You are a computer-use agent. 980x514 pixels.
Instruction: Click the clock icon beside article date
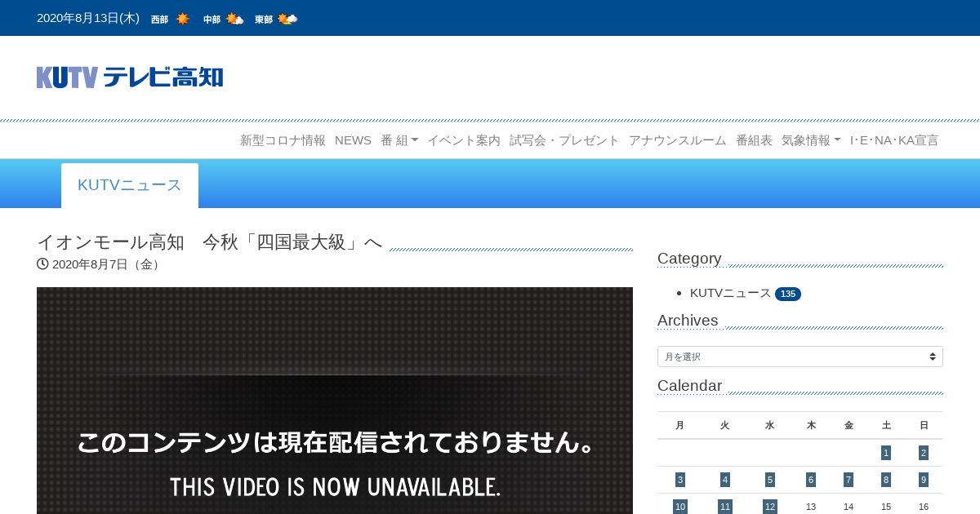click(42, 264)
